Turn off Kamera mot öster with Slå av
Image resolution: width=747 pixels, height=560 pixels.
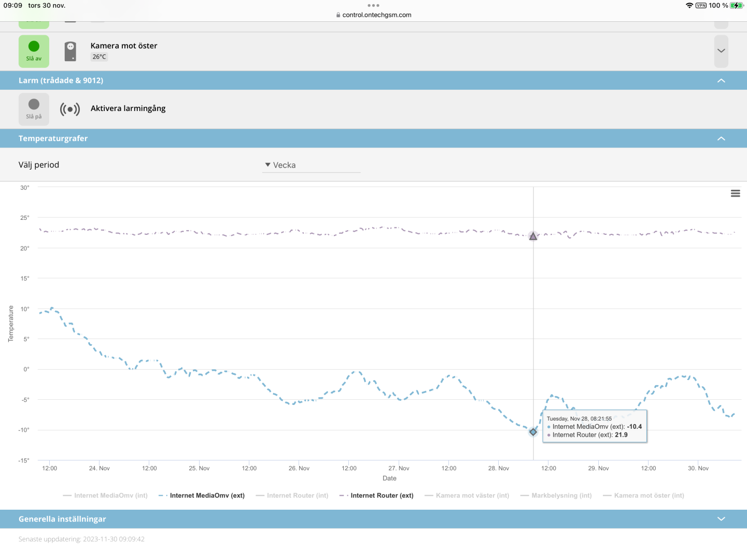click(x=34, y=51)
